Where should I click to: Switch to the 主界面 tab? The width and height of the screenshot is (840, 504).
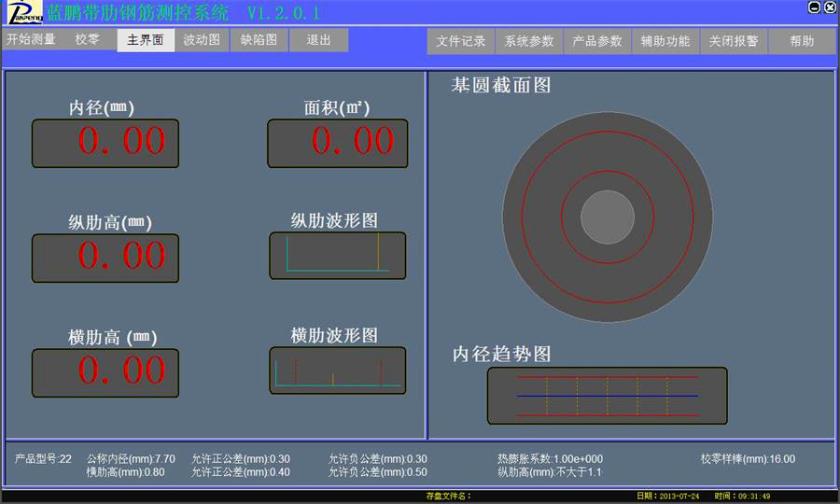(x=146, y=41)
